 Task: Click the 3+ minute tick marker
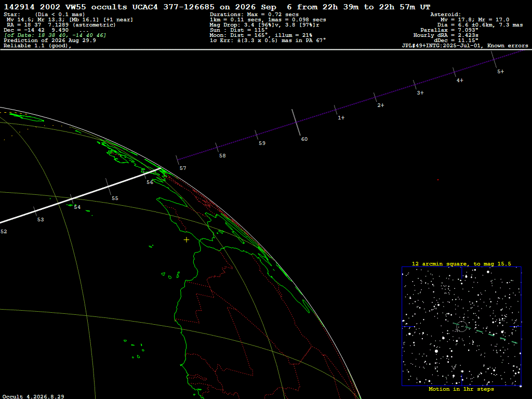click(415, 85)
